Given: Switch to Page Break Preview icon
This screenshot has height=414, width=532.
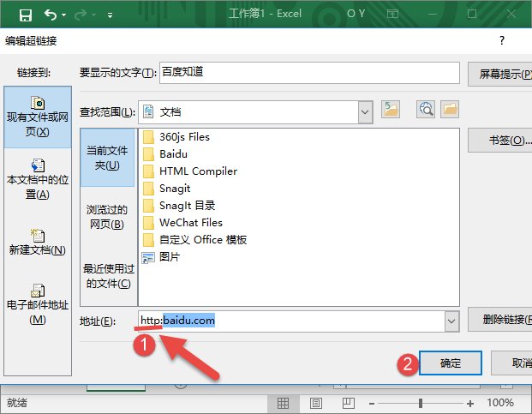Looking at the screenshot, I should [x=349, y=403].
